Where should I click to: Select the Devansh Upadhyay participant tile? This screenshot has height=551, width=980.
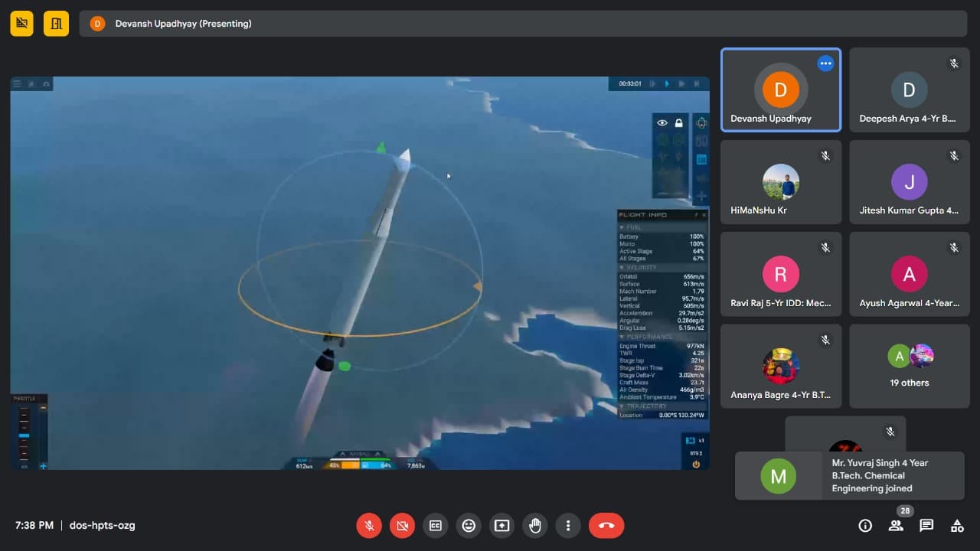click(781, 90)
